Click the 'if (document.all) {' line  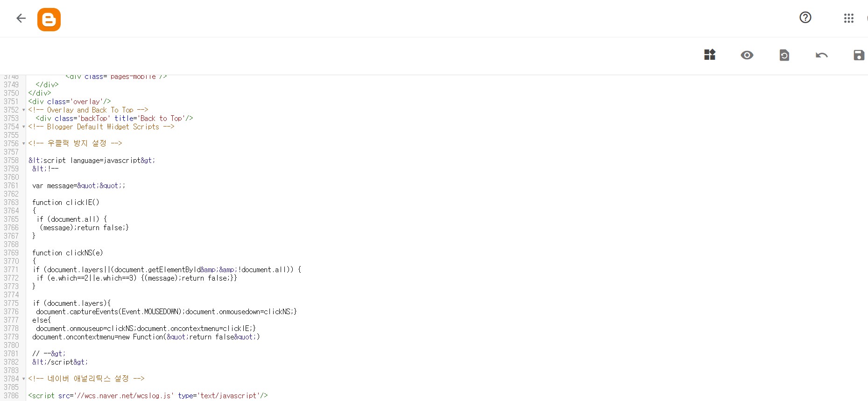[x=72, y=219]
